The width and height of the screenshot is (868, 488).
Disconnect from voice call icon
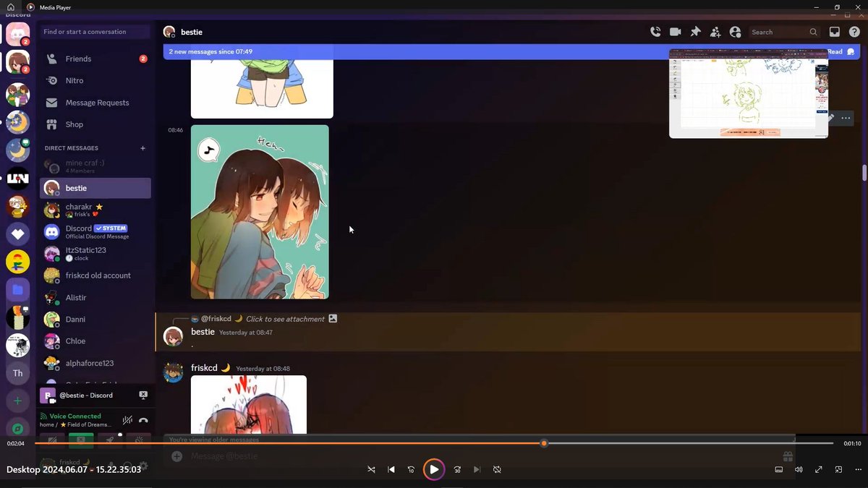tap(143, 420)
